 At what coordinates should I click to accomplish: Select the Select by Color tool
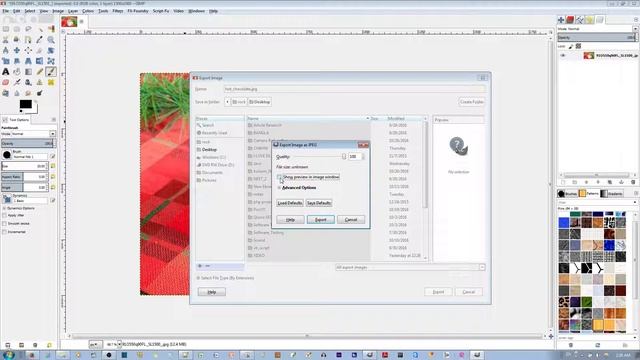point(51,29)
